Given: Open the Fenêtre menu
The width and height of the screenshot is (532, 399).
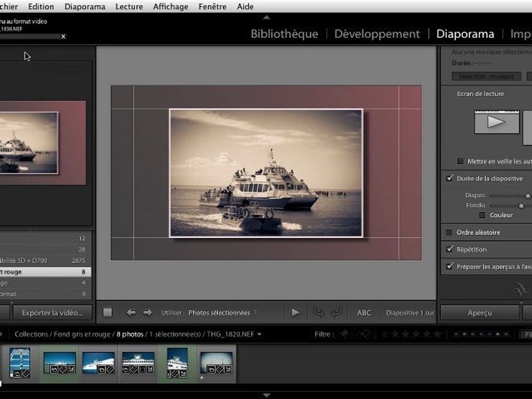Looking at the screenshot, I should (212, 7).
